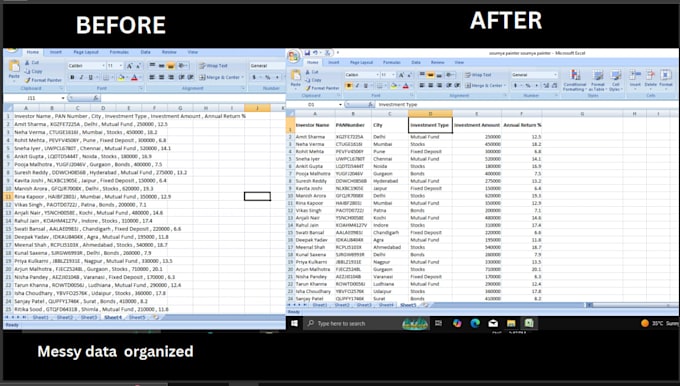Enable bottom align in BEFORE window

pyautogui.click(x=171, y=66)
